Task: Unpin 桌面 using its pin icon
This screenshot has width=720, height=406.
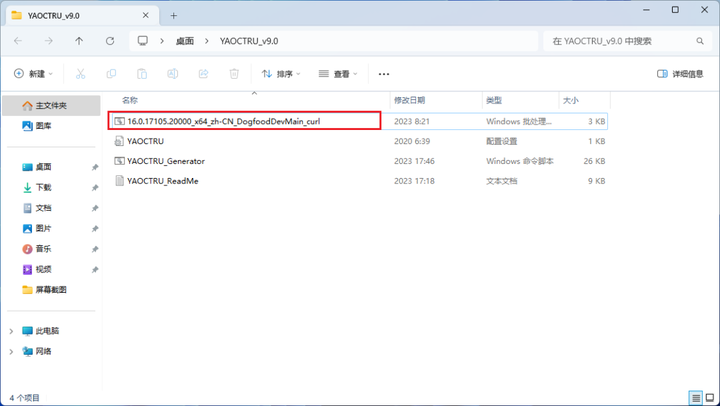Action: click(95, 167)
